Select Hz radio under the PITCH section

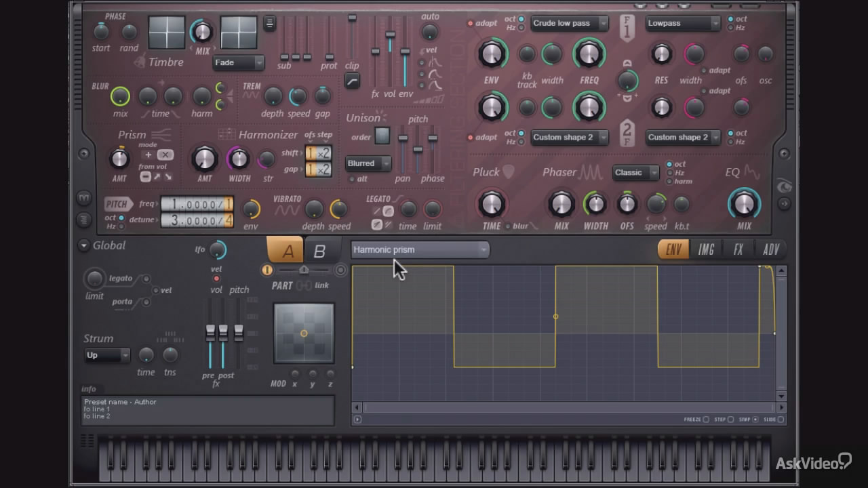[121, 226]
